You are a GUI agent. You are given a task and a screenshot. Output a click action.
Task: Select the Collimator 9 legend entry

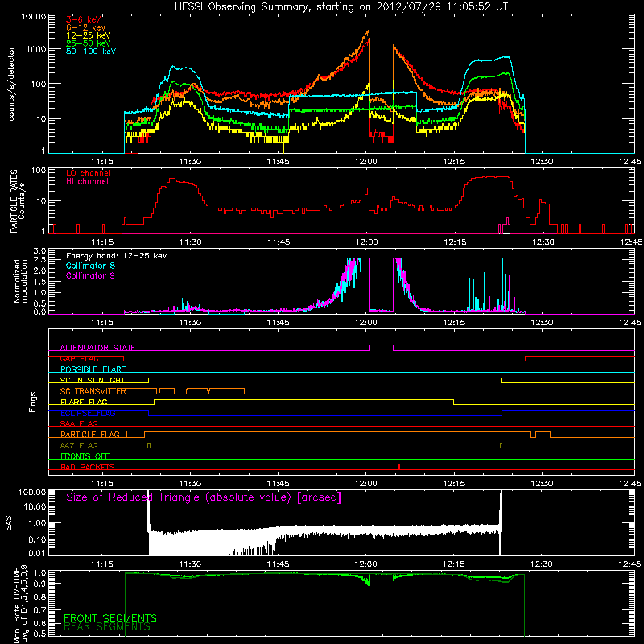(x=90, y=275)
